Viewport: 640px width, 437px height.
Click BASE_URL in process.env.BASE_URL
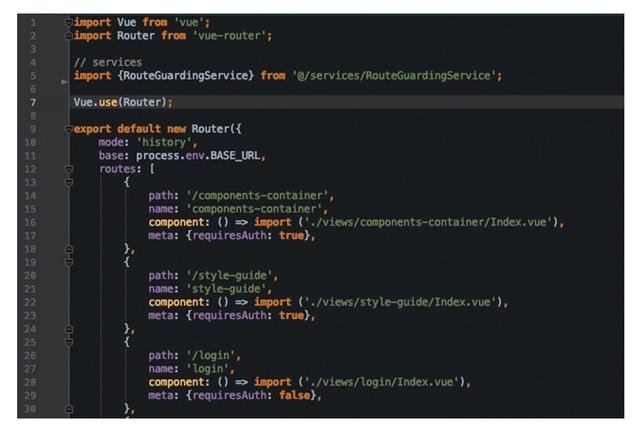point(235,156)
